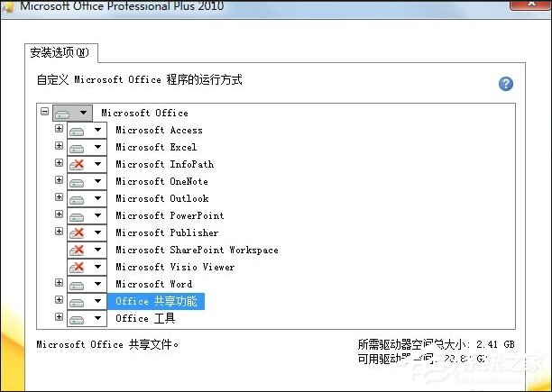Expand the Microsoft Outlook node
Viewport: 552px width, 392px height.
pyautogui.click(x=59, y=196)
